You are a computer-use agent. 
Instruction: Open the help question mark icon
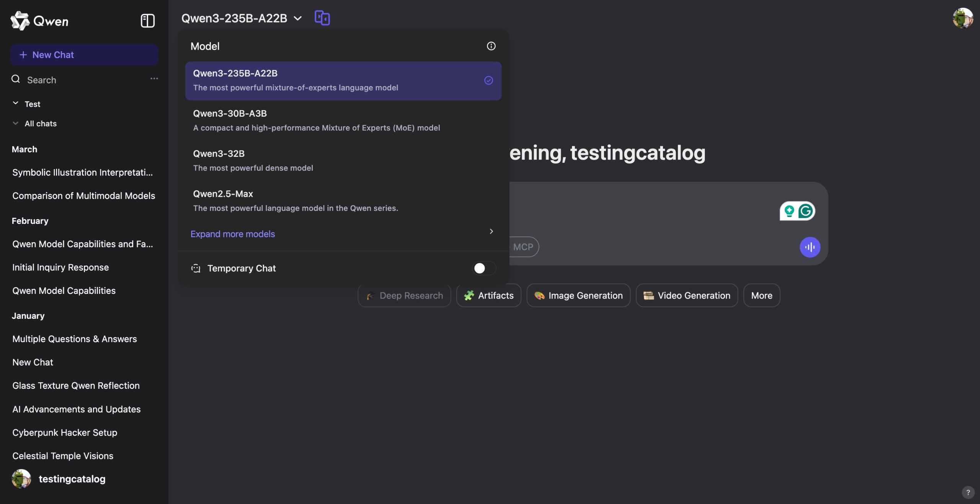(x=968, y=493)
